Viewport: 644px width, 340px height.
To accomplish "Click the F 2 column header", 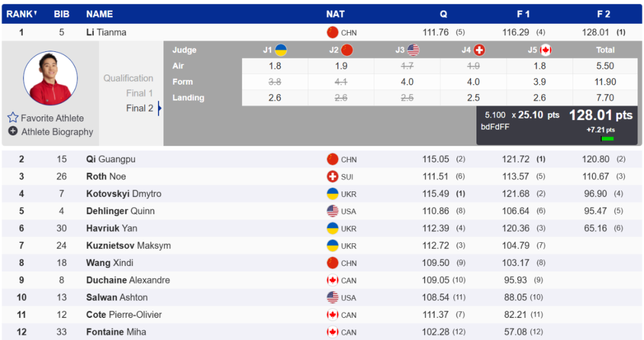I will 603,14.
